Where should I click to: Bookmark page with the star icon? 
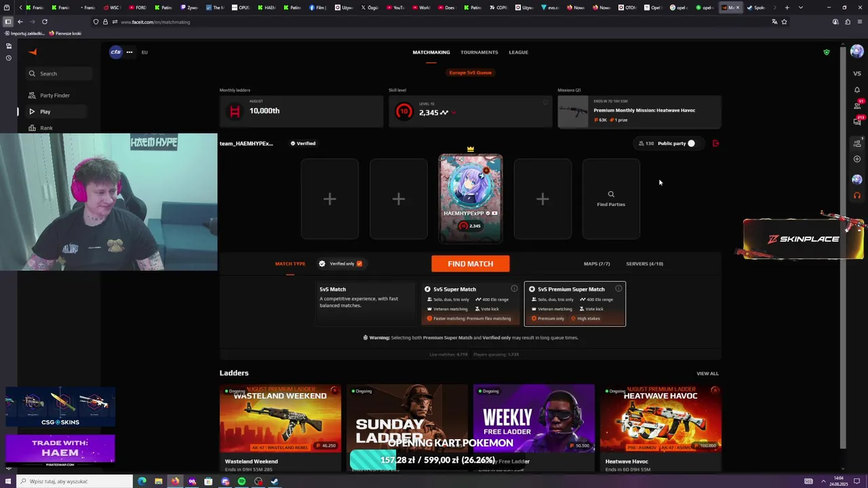click(x=785, y=22)
